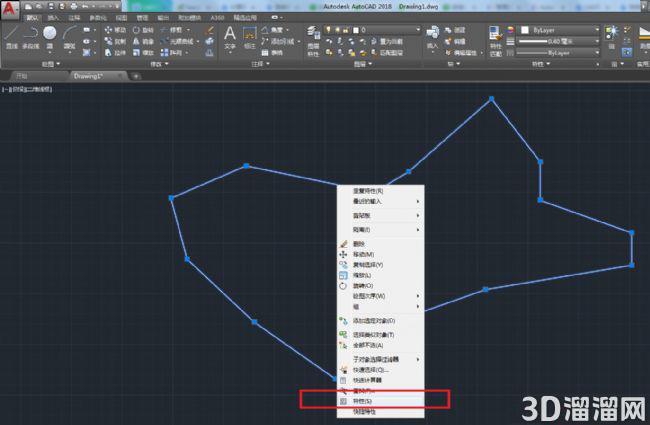Choose Deselect All (A) in context menu
The height and width of the screenshot is (425, 650).
click(381, 345)
